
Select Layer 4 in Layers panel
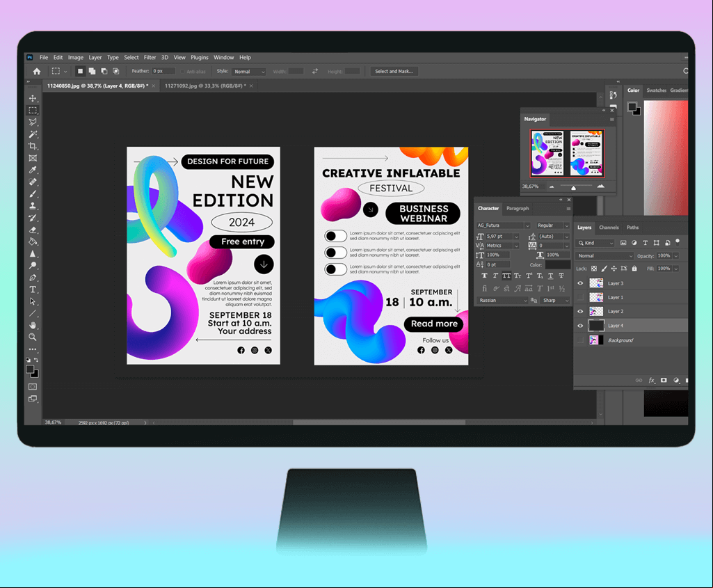tap(631, 326)
